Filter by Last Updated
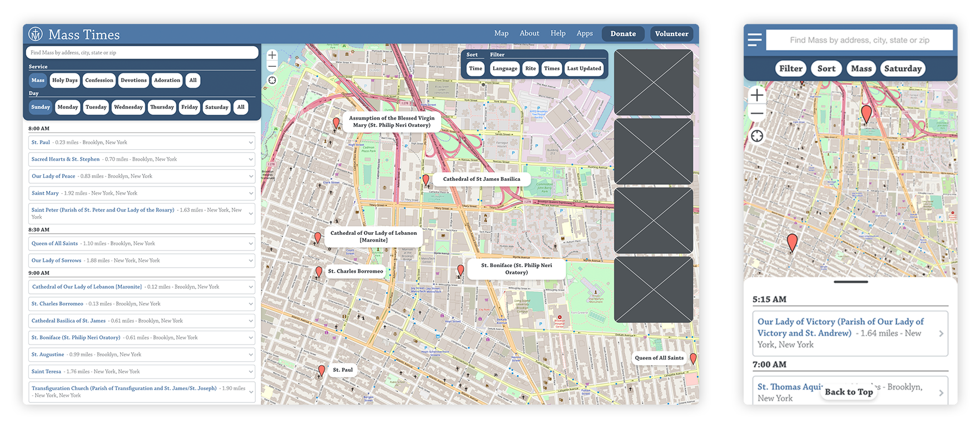This screenshot has width=980, height=428. pos(584,68)
